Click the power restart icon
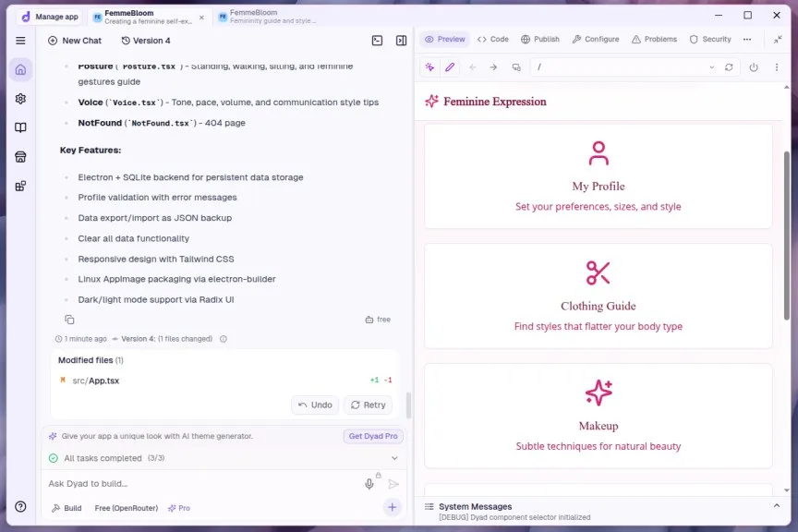The width and height of the screenshot is (798, 532). coord(754,67)
